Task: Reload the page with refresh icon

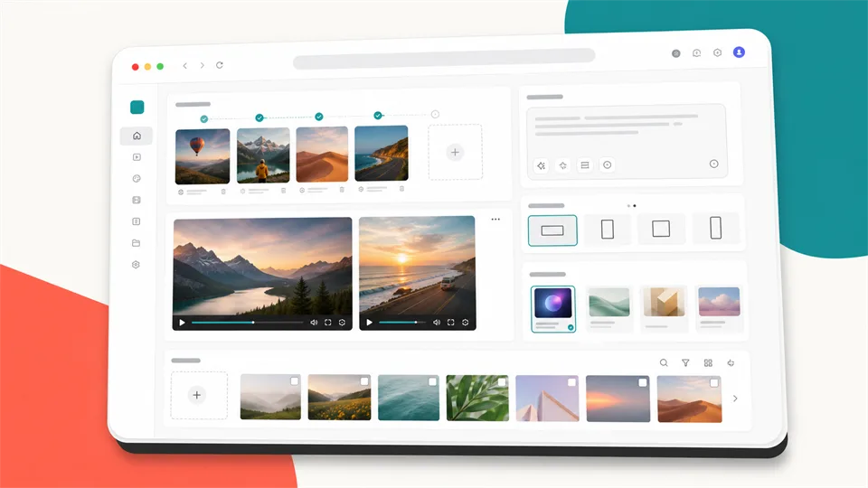Action: point(220,65)
